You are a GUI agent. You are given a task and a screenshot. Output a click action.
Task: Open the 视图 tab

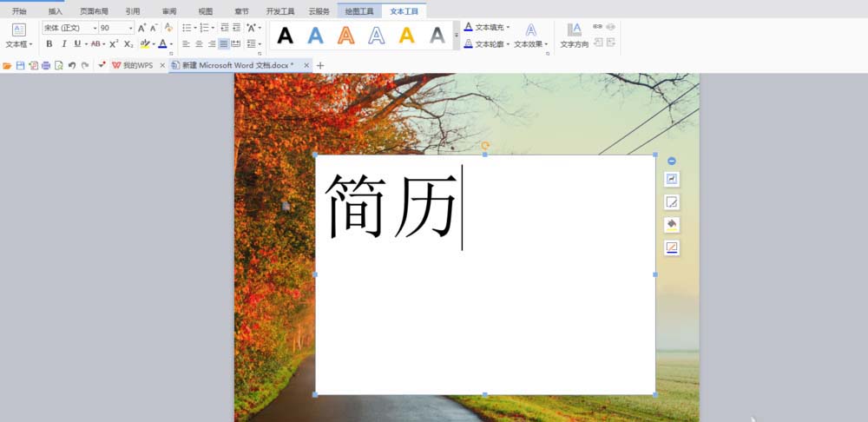(206, 11)
